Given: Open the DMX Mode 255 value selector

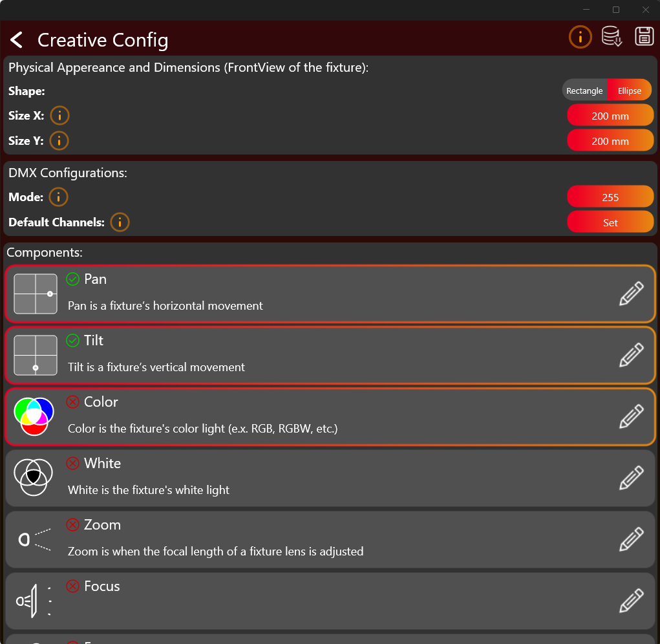Looking at the screenshot, I should [x=610, y=198].
